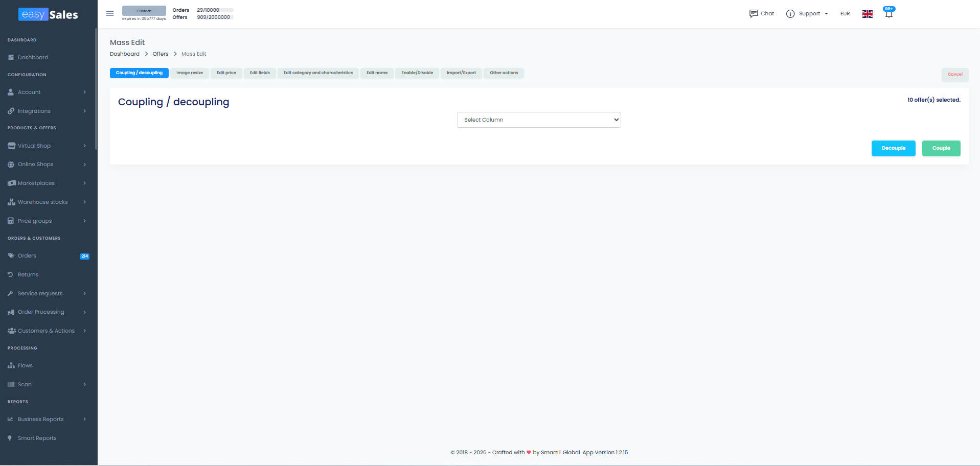Go to Offers breadcrumb link
Image resolution: width=980 pixels, height=466 pixels.
click(161, 54)
